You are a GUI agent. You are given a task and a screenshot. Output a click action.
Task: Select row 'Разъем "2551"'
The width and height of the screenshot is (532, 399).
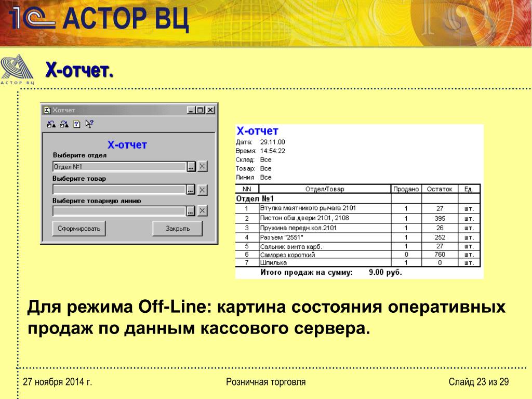[x=357, y=237]
